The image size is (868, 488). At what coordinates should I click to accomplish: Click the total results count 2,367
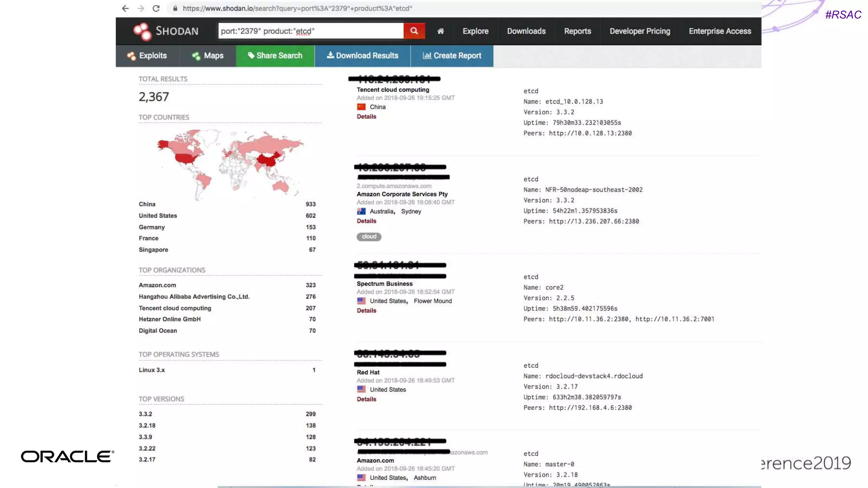[x=154, y=97]
